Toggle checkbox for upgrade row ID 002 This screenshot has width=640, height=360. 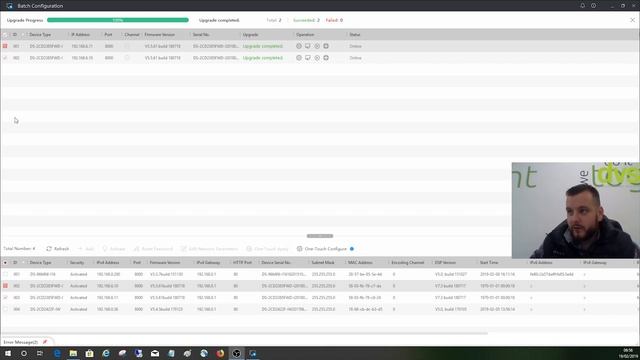pyautogui.click(x=5, y=58)
